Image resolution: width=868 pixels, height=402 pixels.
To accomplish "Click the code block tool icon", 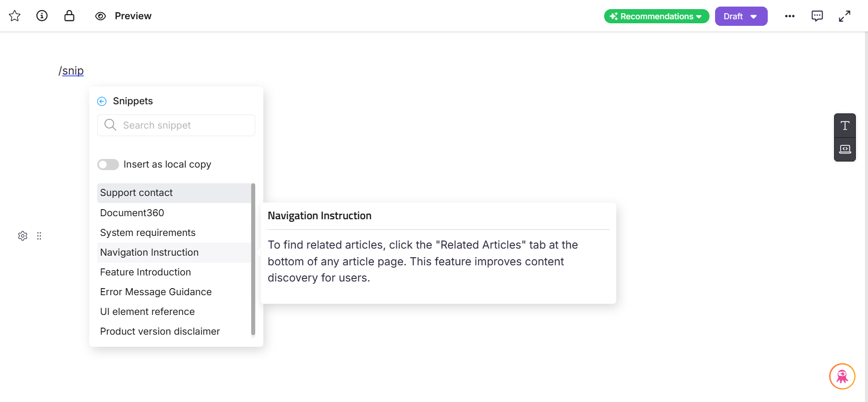I will (845, 149).
